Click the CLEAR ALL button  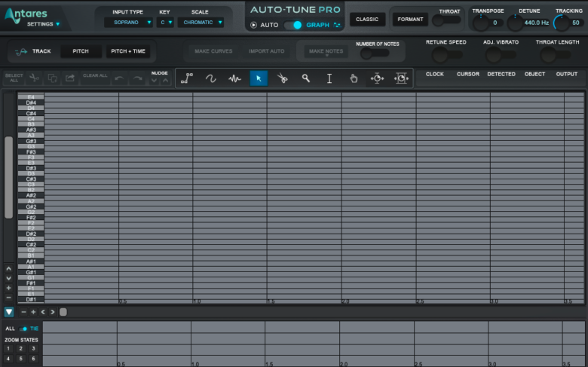[95, 75]
